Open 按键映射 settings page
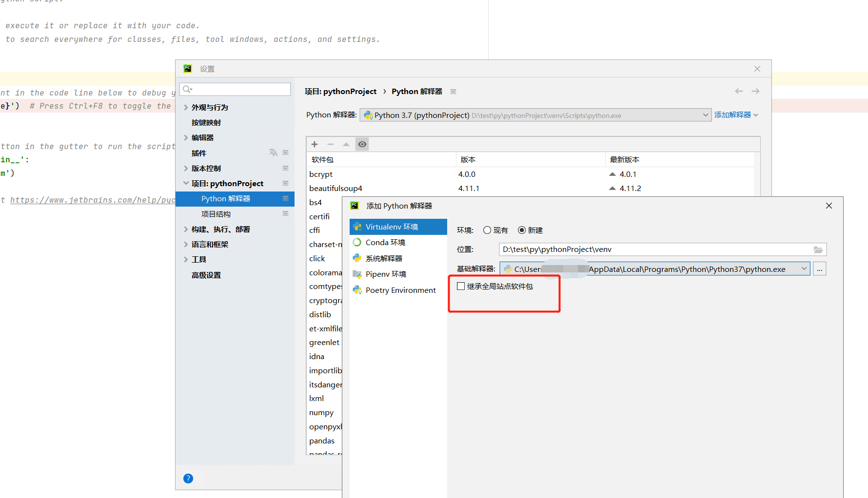The image size is (868, 498). click(x=206, y=122)
